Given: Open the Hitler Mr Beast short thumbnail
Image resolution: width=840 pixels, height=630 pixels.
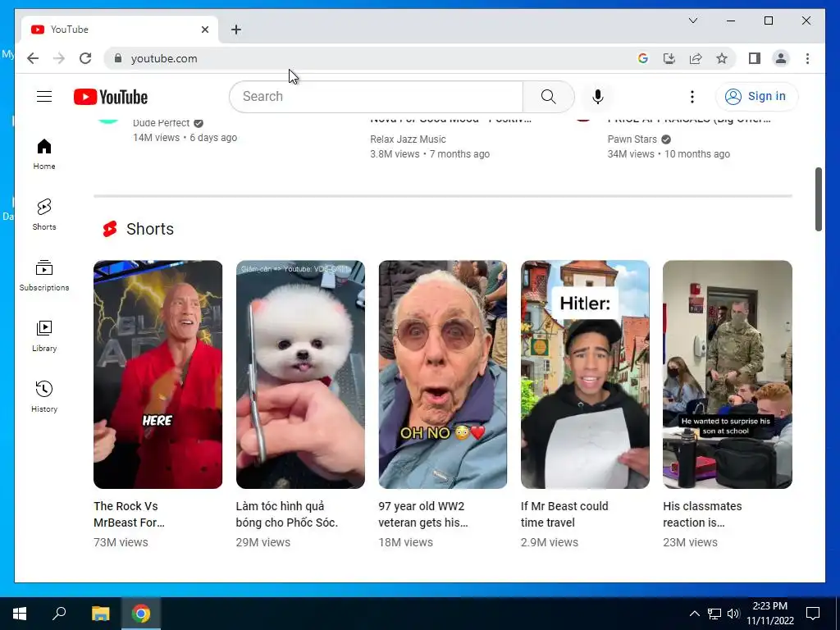Looking at the screenshot, I should [585, 374].
